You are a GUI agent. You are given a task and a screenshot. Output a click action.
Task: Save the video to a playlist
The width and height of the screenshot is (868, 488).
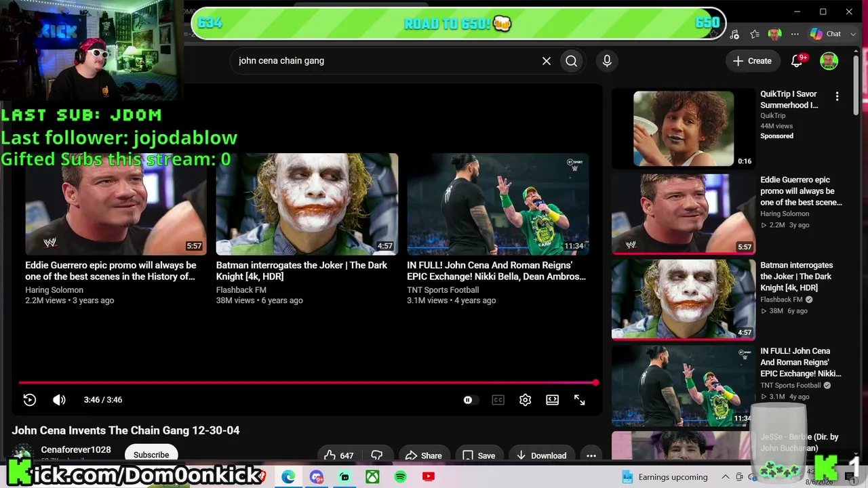pyautogui.click(x=479, y=455)
